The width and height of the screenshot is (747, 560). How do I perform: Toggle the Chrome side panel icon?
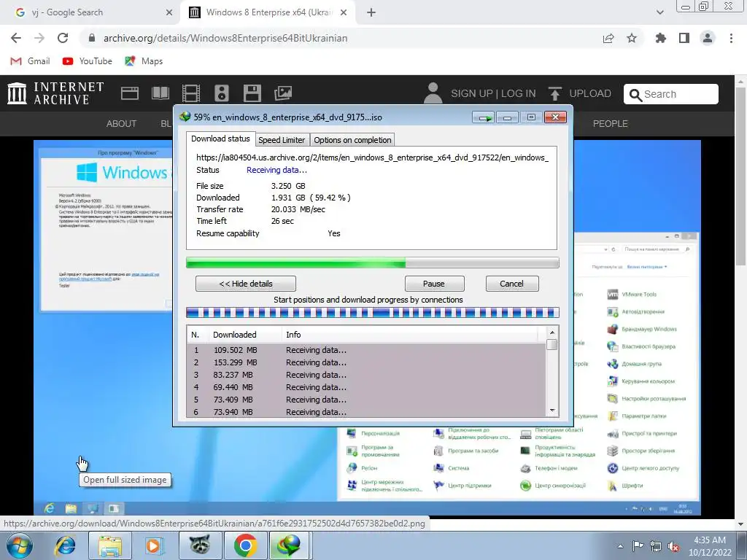(x=684, y=38)
